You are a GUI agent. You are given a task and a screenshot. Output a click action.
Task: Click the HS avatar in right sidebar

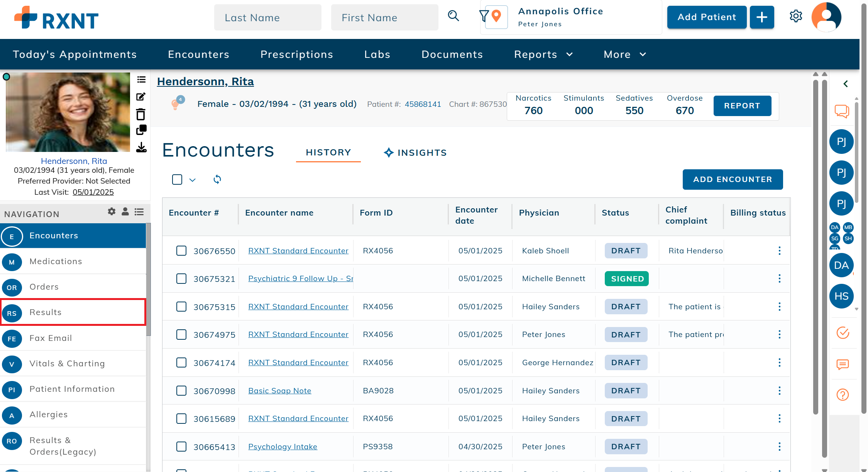[841, 296]
